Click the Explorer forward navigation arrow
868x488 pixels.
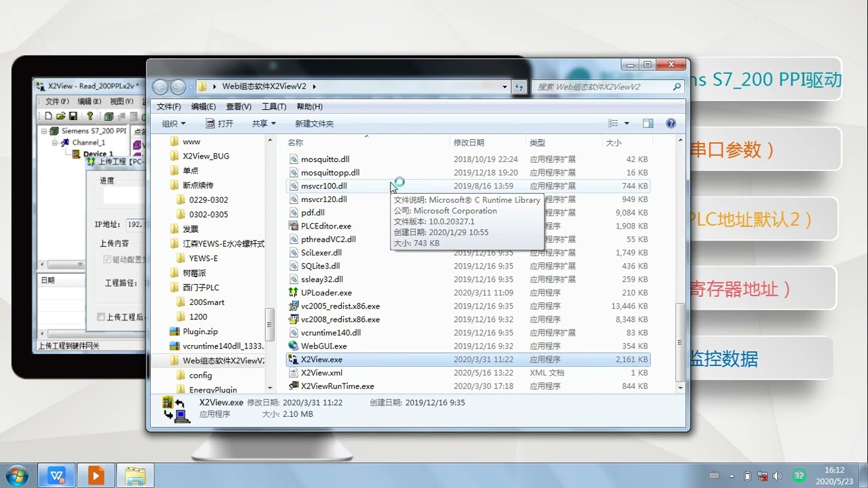click(178, 87)
